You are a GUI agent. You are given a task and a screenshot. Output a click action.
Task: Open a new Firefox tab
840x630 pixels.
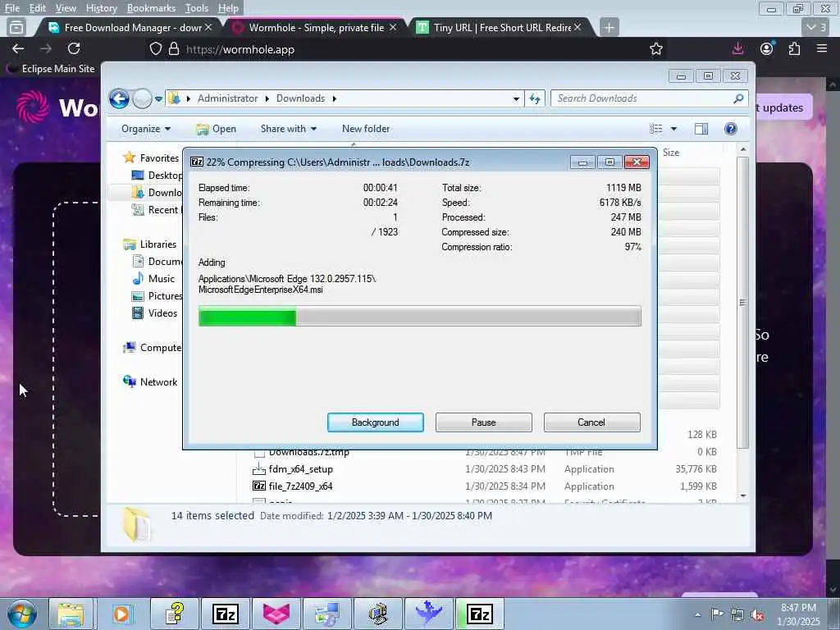tap(609, 27)
